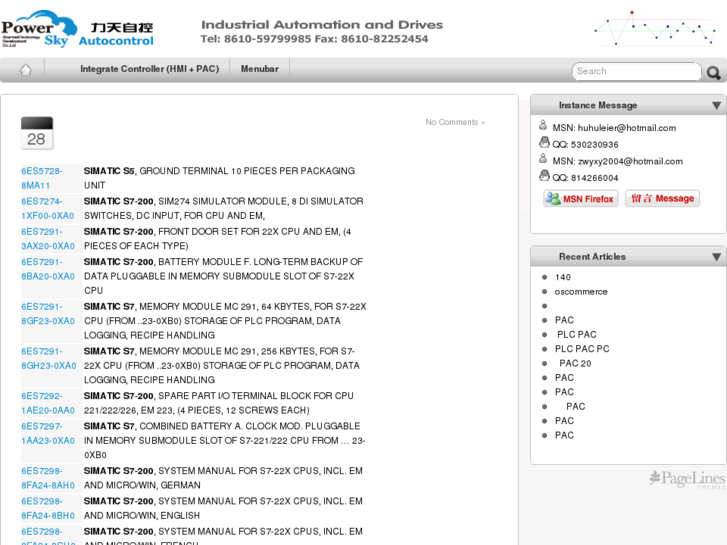Click the Instance Message panel title

coord(598,105)
